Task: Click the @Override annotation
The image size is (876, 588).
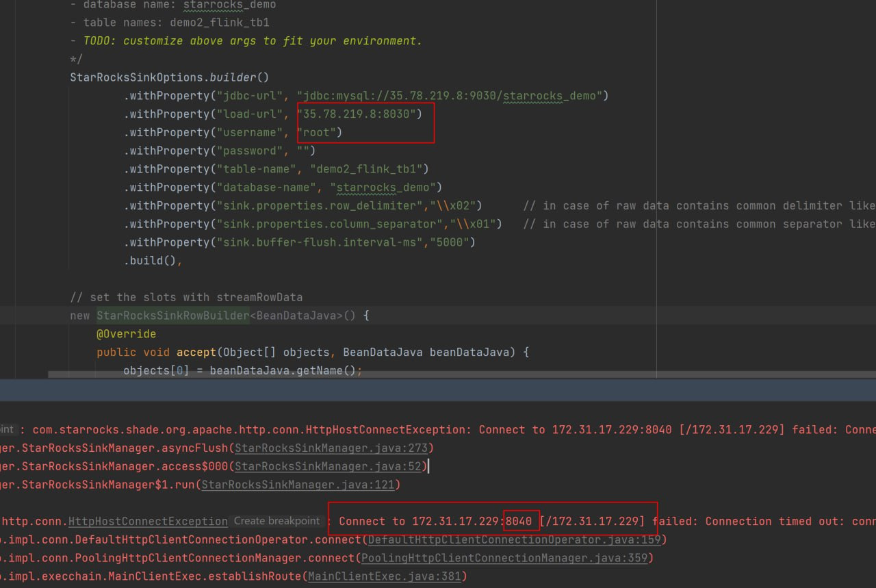Action: pos(126,334)
